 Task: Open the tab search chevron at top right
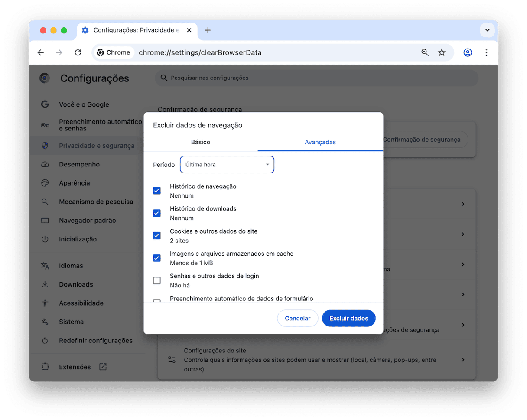488,30
